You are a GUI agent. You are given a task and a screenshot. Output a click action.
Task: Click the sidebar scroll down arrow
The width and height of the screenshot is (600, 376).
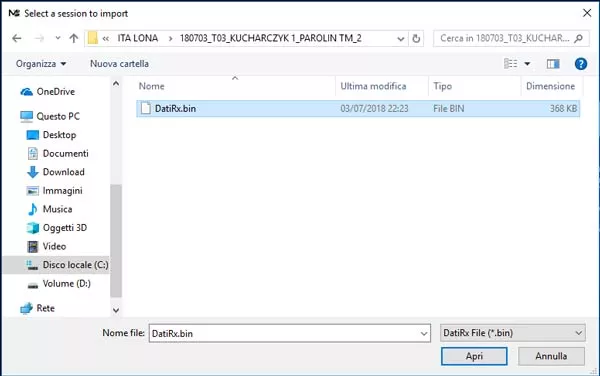(x=116, y=310)
